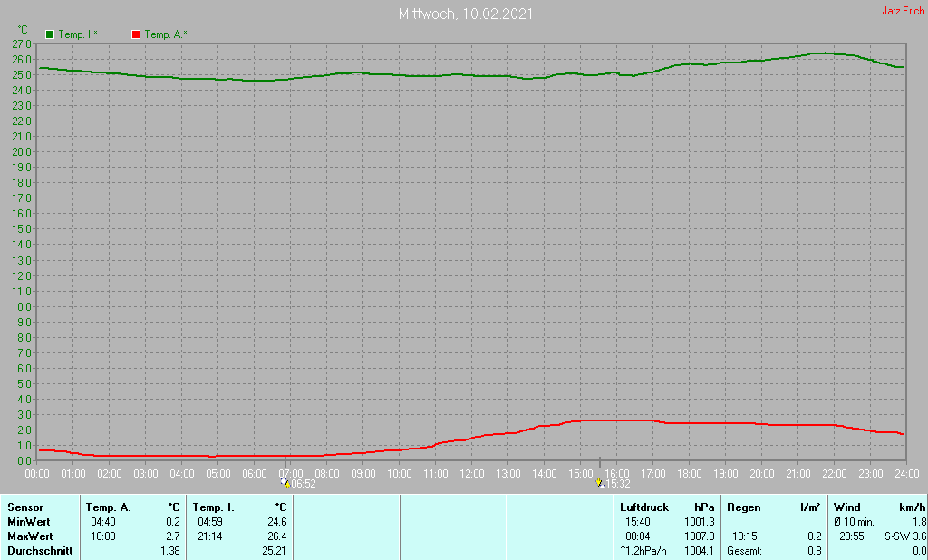Click the rain total value '0.8'
Image resolution: width=928 pixels, height=560 pixels.
[815, 551]
